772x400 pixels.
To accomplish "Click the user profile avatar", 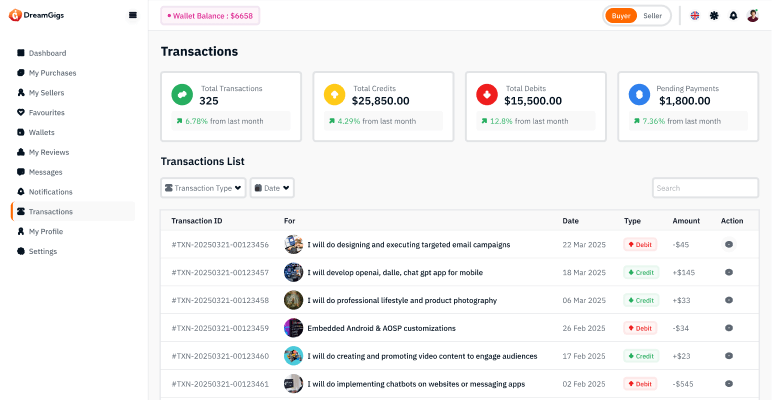I will point(753,16).
